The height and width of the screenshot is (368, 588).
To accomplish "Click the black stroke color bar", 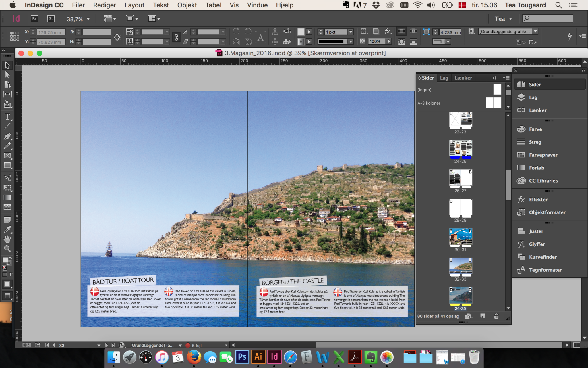I will click(331, 41).
